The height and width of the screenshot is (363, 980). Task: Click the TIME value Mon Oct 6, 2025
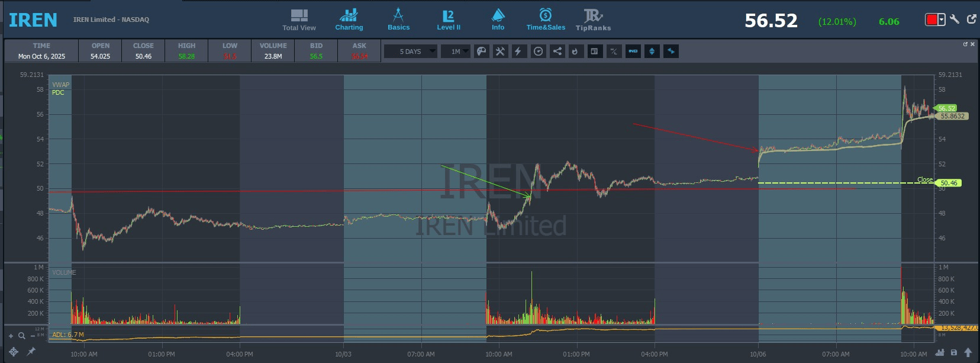(x=41, y=56)
